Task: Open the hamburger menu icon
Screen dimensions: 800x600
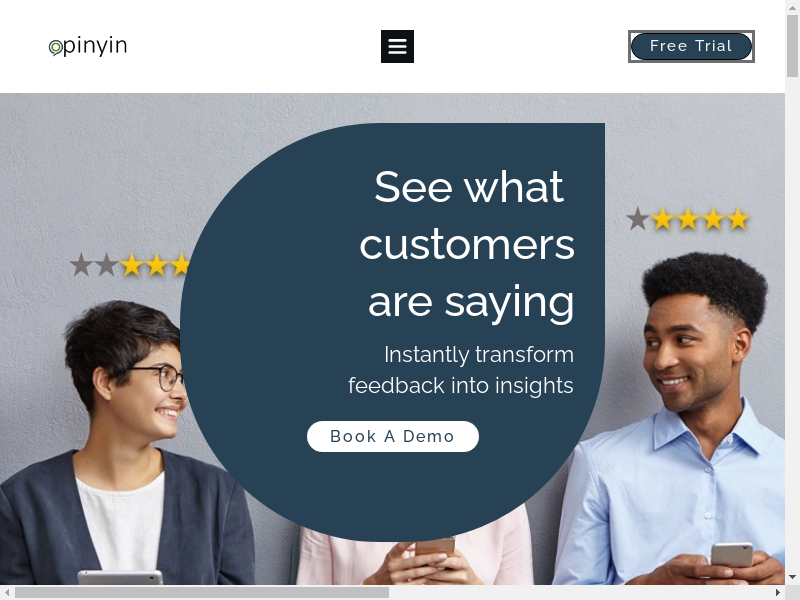Action: coord(397,46)
